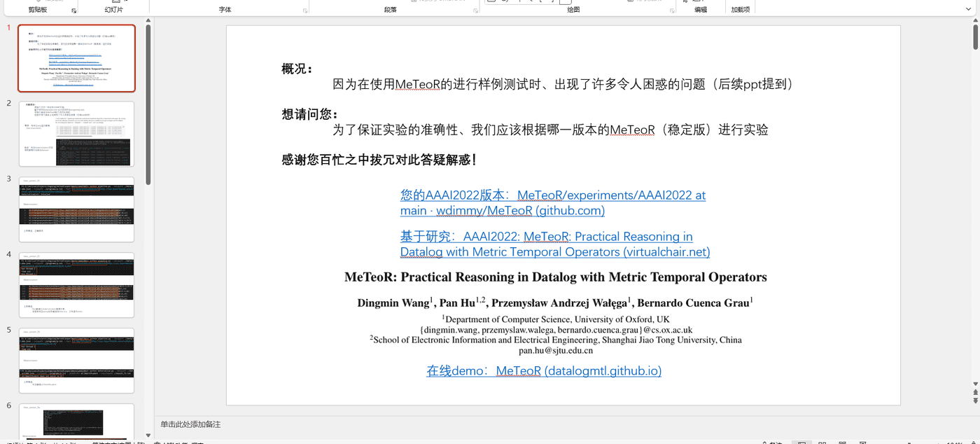Select slide 1 thumbnail
980x444 pixels.
(x=76, y=59)
